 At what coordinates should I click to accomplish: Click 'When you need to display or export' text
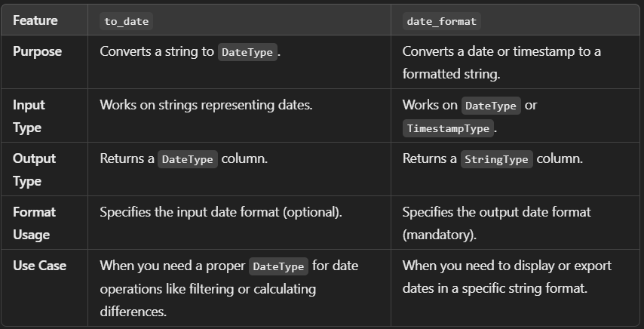click(507, 266)
